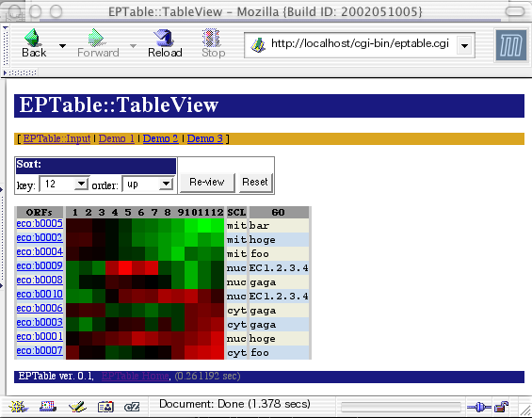The height and width of the screenshot is (418, 532).
Task: Click the 'bar' GO value for eco:b0005
Action: click(x=260, y=226)
